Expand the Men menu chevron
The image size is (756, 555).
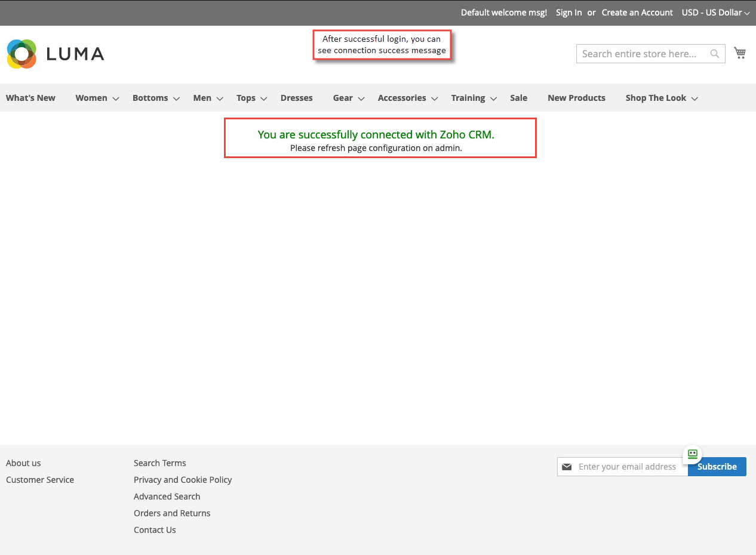click(220, 98)
